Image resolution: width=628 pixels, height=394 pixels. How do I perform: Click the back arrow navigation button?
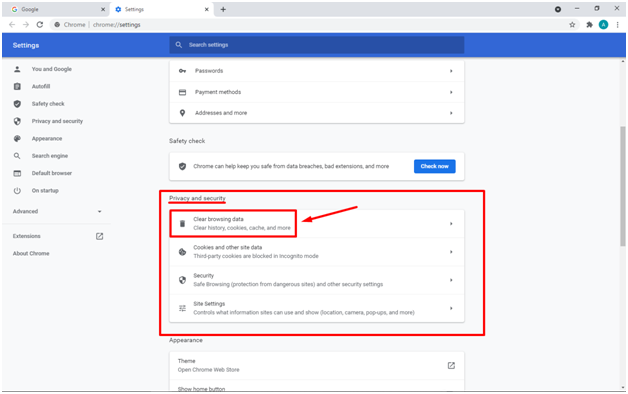tap(12, 25)
